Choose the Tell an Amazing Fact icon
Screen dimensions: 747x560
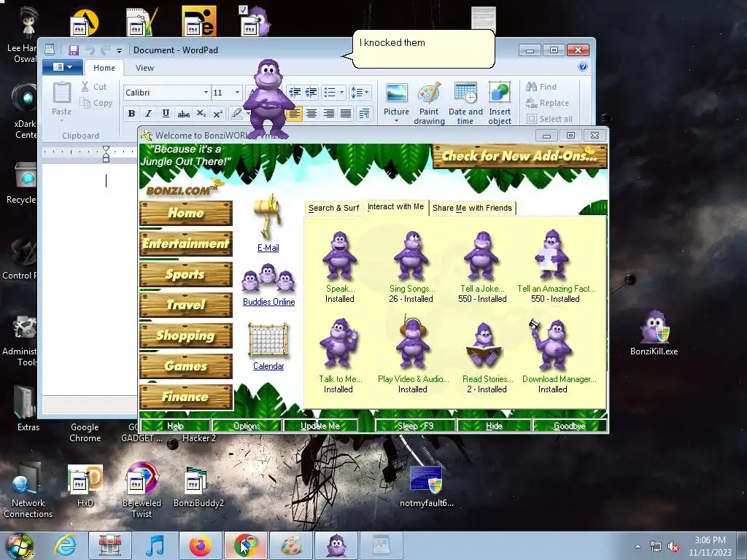click(551, 254)
